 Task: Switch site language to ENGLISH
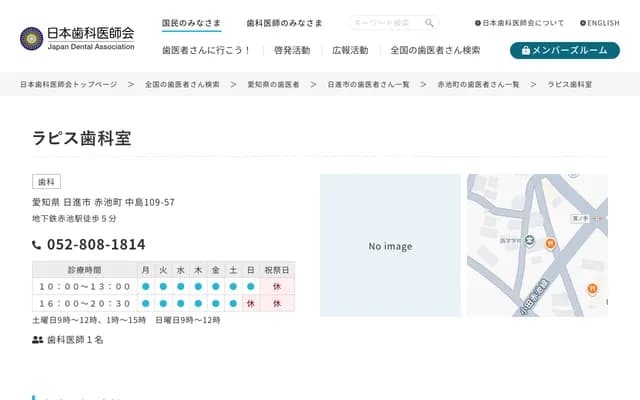[599, 23]
